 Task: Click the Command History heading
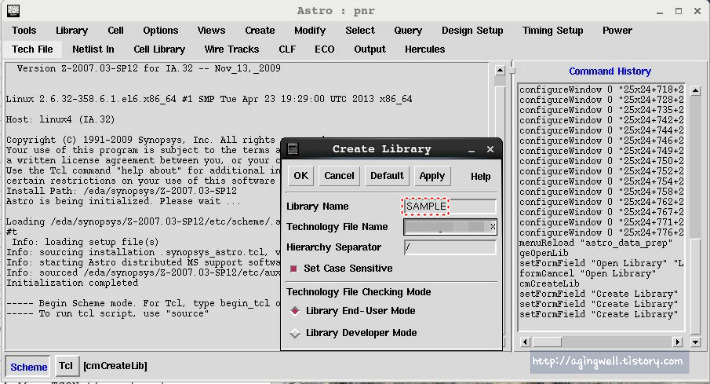tap(610, 71)
